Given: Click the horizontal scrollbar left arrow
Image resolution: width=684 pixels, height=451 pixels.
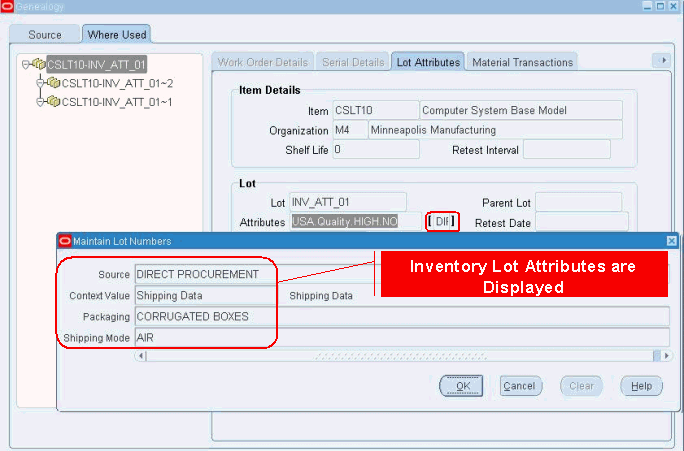Looking at the screenshot, I should [x=141, y=355].
